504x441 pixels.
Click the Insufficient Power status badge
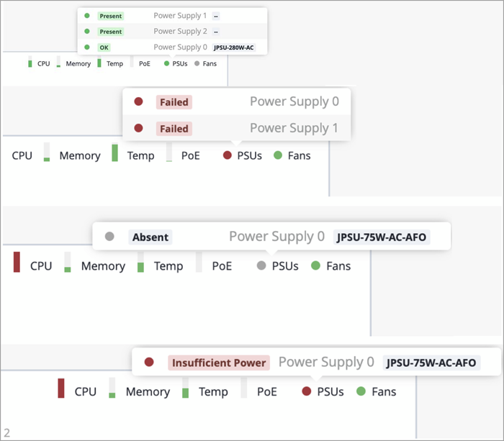pos(219,363)
